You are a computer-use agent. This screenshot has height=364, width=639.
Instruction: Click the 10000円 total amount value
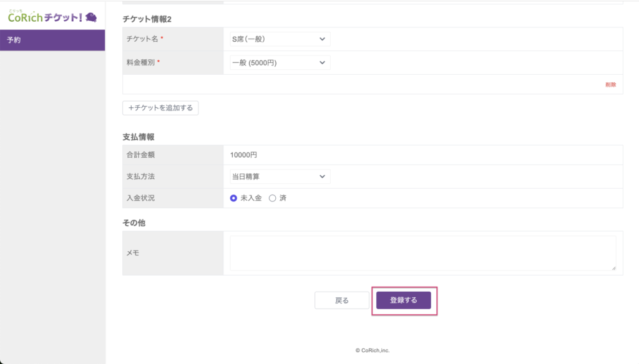click(243, 155)
